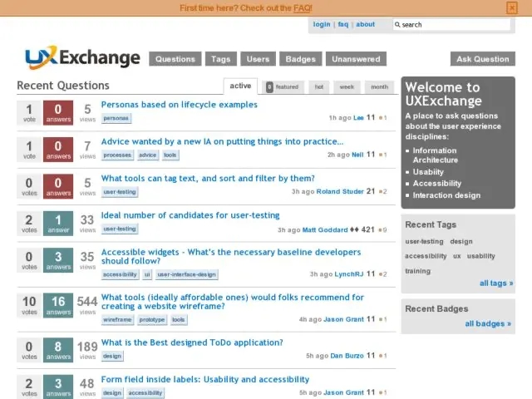This screenshot has height=399, width=532.
Task: Click the personas tag
Action: point(116,118)
